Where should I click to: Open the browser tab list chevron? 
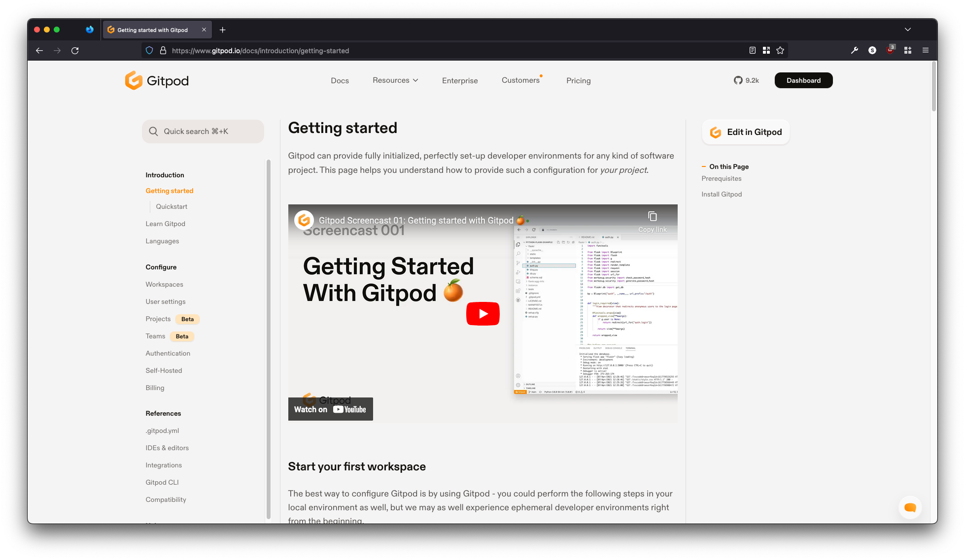[908, 30]
